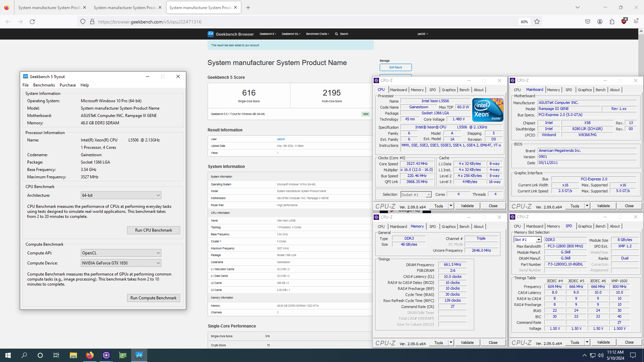This screenshot has width=644, height=362.
Task: Click Close in CPU-Z Memory window
Action: click(x=493, y=343)
